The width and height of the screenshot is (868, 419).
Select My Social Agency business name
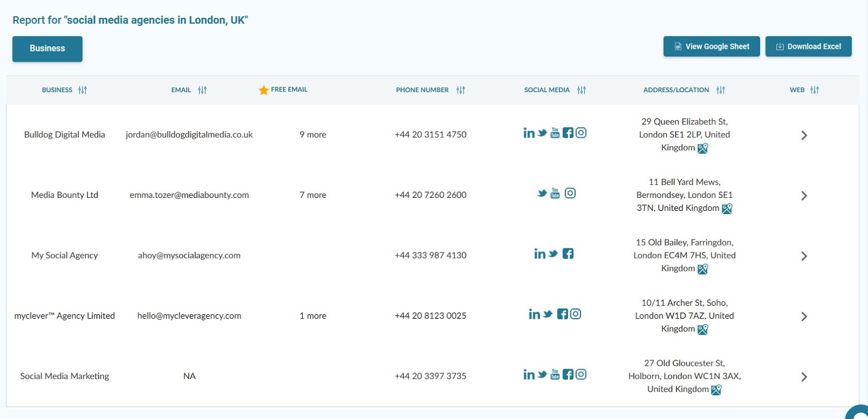click(65, 255)
